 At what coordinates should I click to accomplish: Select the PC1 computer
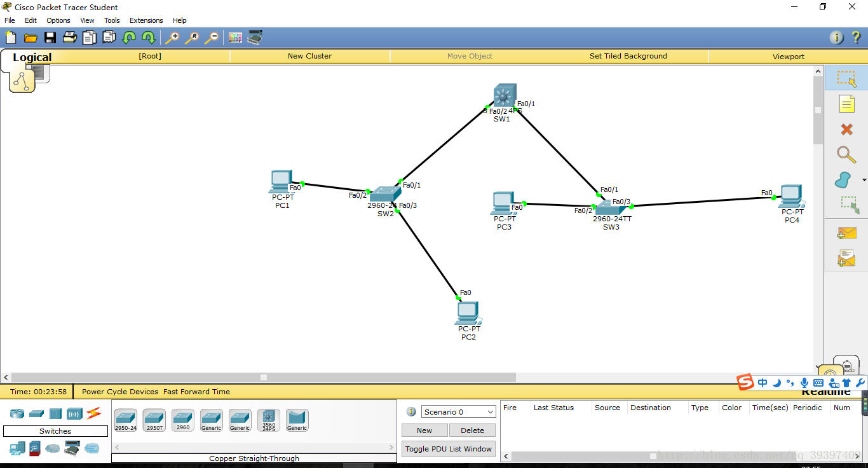(280, 182)
